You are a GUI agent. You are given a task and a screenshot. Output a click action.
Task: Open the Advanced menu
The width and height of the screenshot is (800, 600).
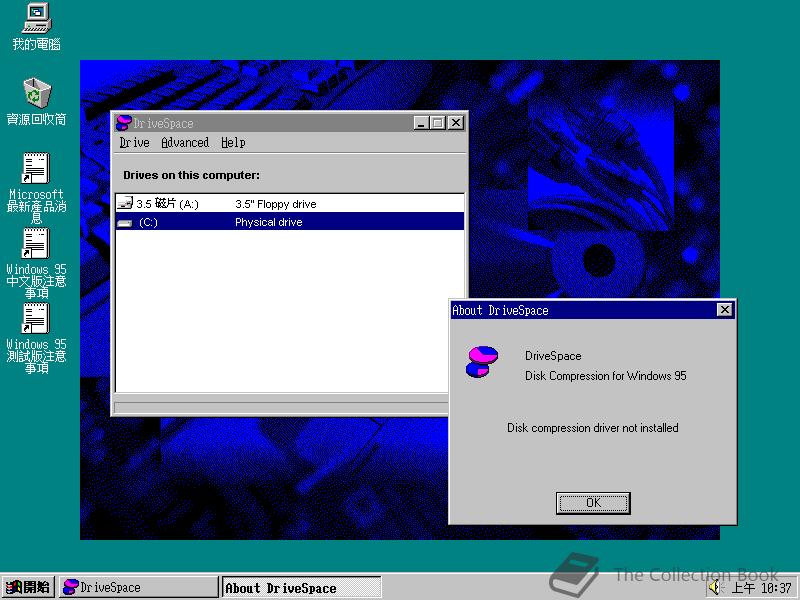pos(185,142)
